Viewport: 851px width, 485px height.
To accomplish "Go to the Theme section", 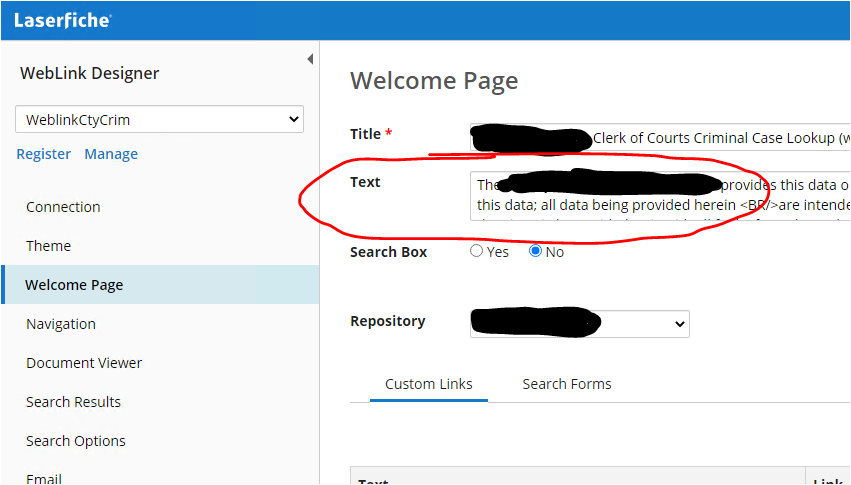I will click(x=48, y=246).
